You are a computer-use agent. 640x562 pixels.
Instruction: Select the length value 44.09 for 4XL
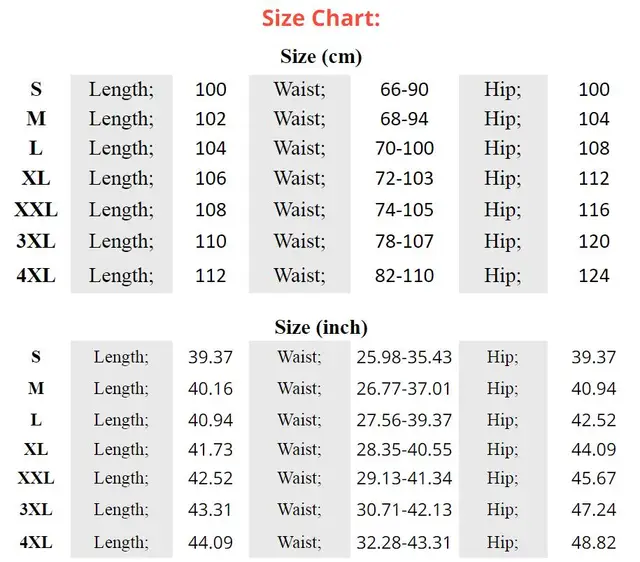[210, 542]
